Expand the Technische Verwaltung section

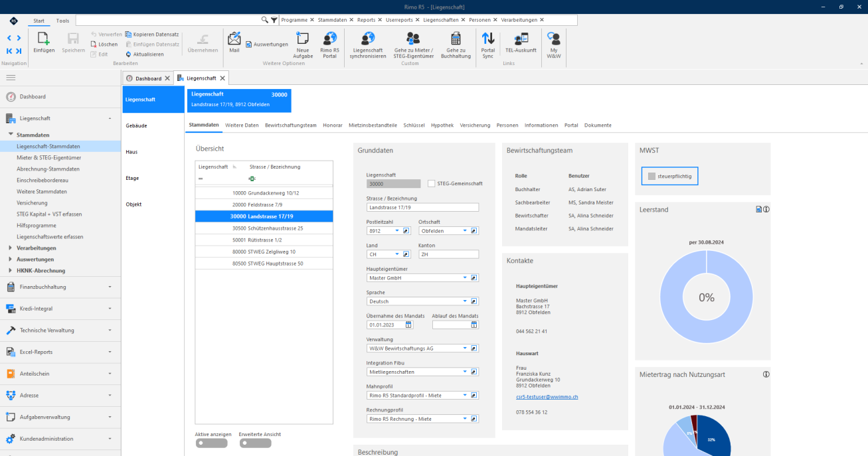(x=60, y=330)
